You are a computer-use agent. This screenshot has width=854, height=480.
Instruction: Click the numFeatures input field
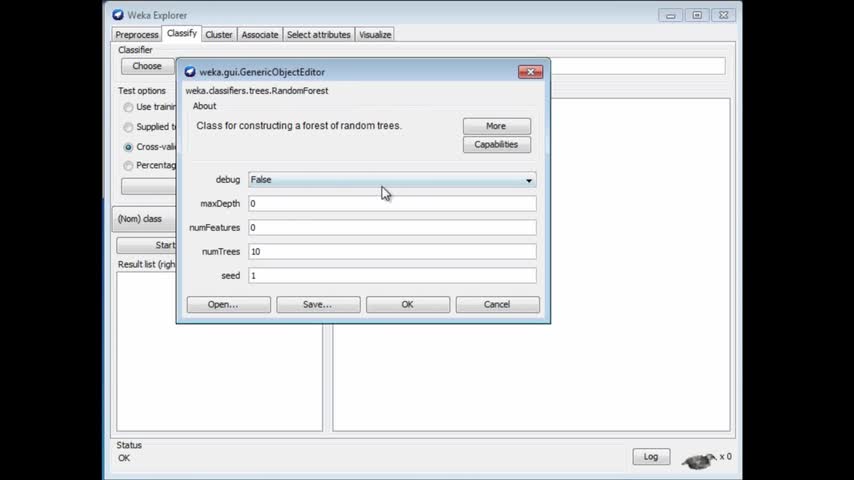coord(392,228)
